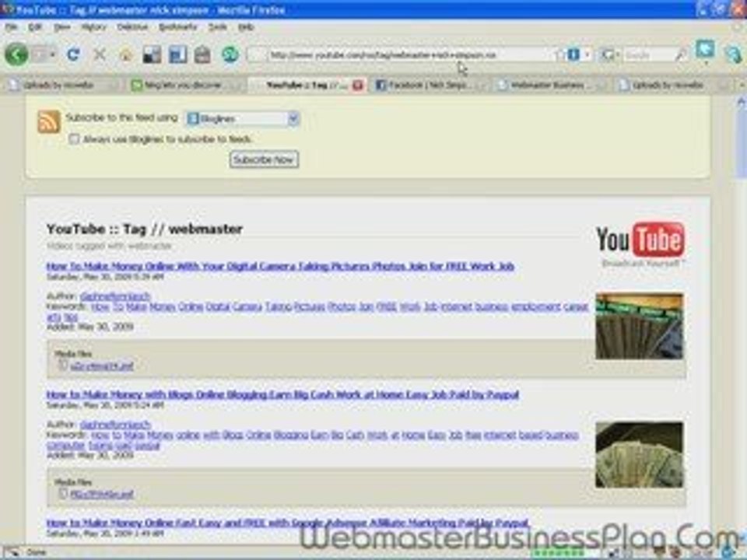The width and height of the screenshot is (747, 560).
Task: Click the black-and-white squares toolbar icon
Action: pyautogui.click(x=153, y=54)
